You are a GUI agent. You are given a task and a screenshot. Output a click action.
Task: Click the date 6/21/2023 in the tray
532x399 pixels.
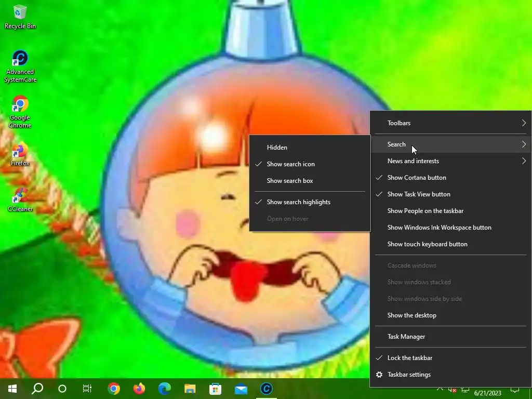tap(487, 393)
